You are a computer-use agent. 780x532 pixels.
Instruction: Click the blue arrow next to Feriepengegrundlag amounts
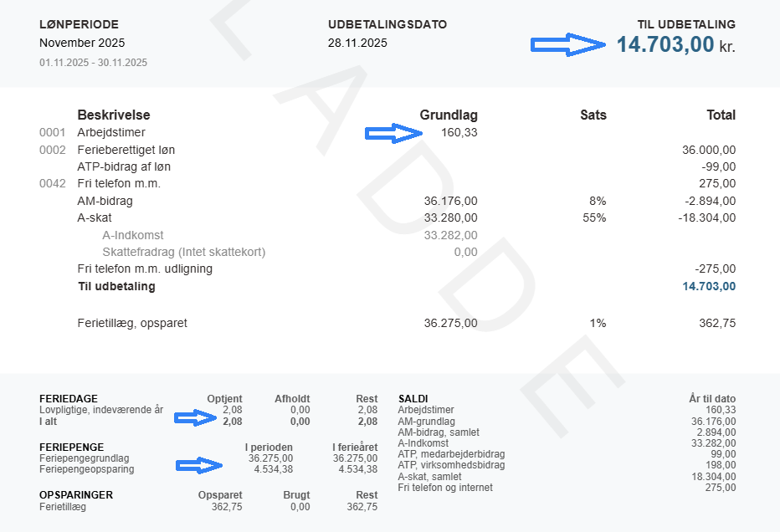click(x=203, y=463)
